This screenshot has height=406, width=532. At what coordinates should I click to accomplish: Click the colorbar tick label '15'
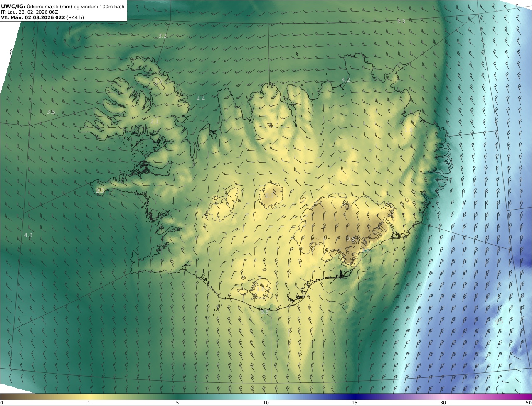click(x=355, y=403)
